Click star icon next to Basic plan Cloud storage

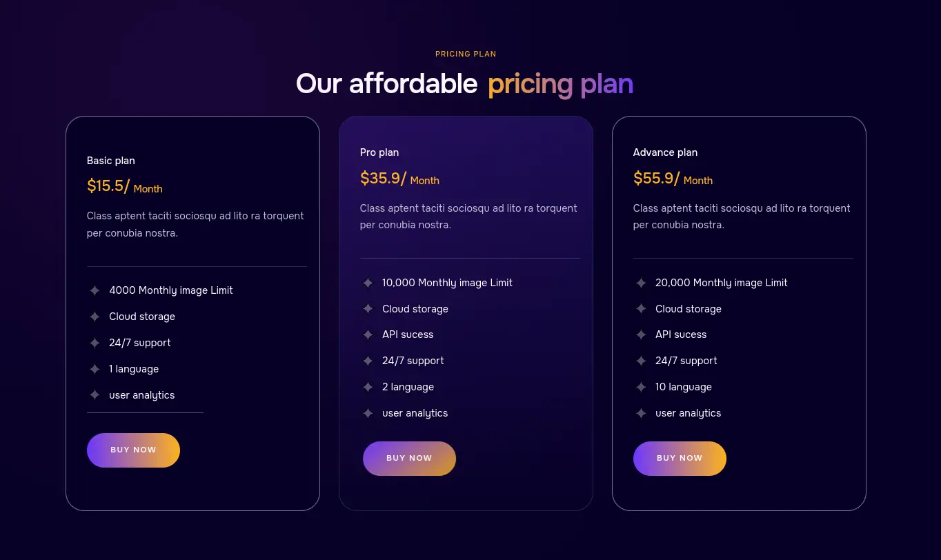coord(95,317)
